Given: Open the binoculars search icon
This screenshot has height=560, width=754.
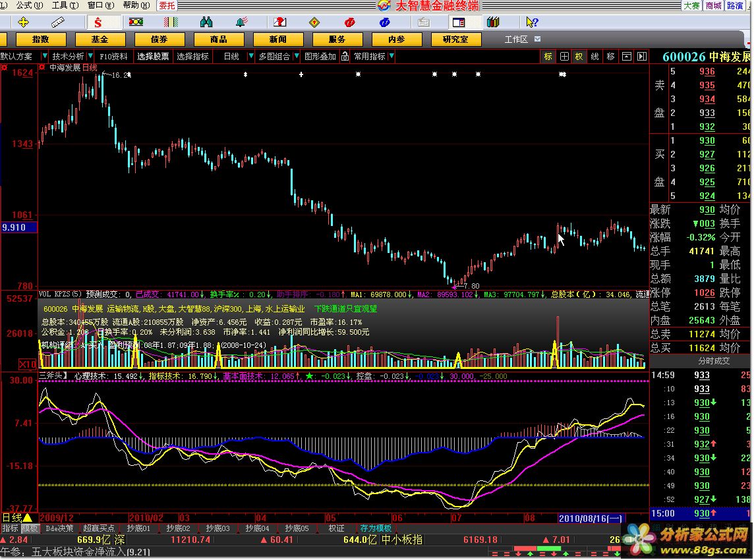Looking at the screenshot, I should click(x=206, y=22).
